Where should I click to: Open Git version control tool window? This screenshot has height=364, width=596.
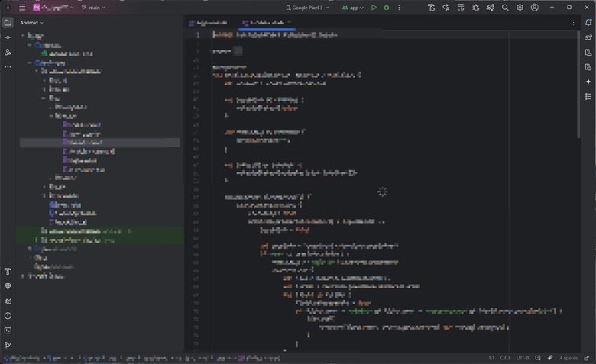pos(8,345)
